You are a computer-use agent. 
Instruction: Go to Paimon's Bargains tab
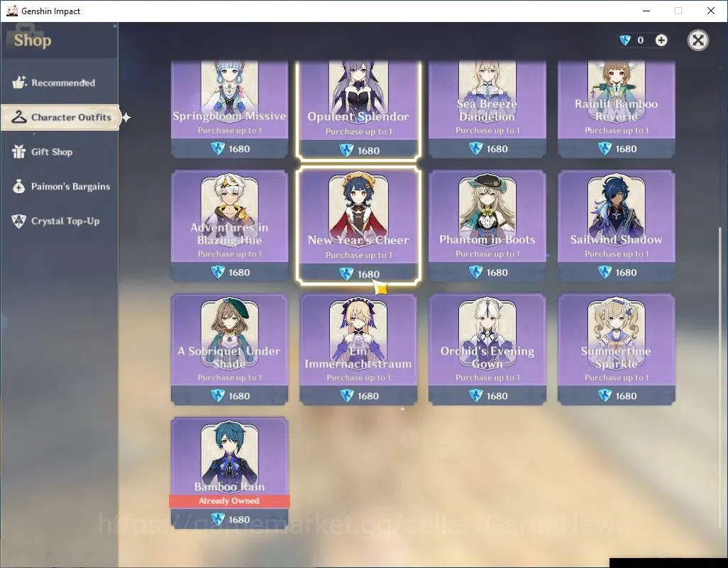click(59, 186)
